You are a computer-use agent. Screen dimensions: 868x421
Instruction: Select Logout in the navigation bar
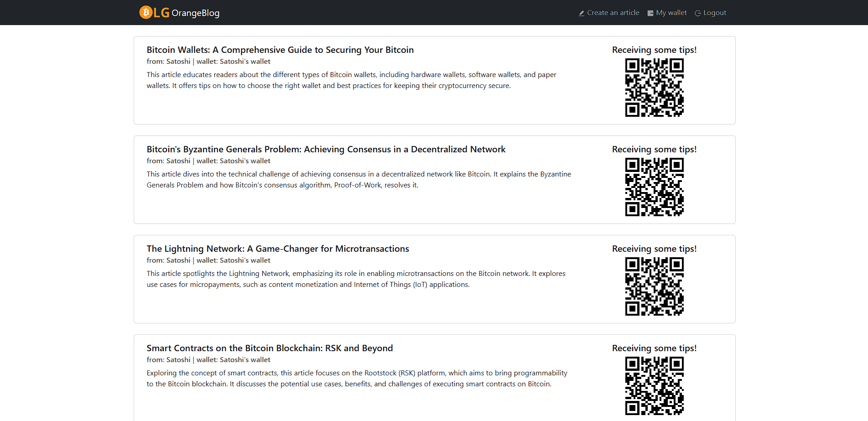[x=711, y=13]
